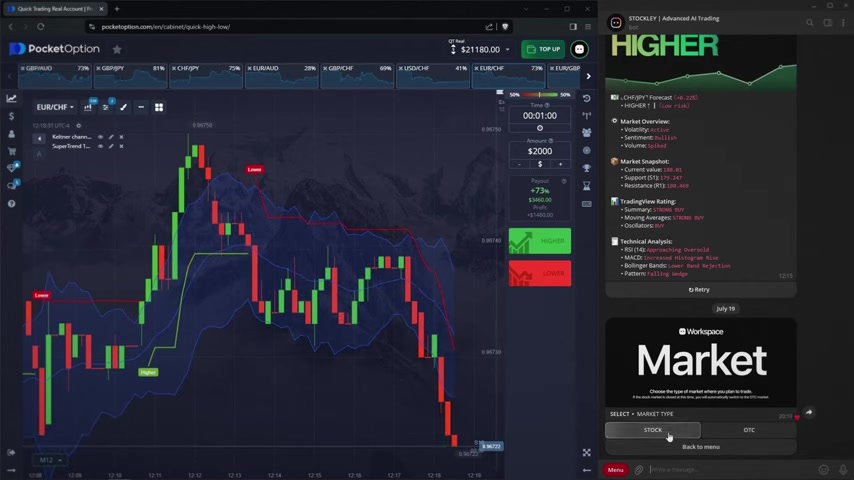Screen dimensions: 854x480
Task: Open the chat bubbles icon in sidebar
Action: [x=12, y=186]
